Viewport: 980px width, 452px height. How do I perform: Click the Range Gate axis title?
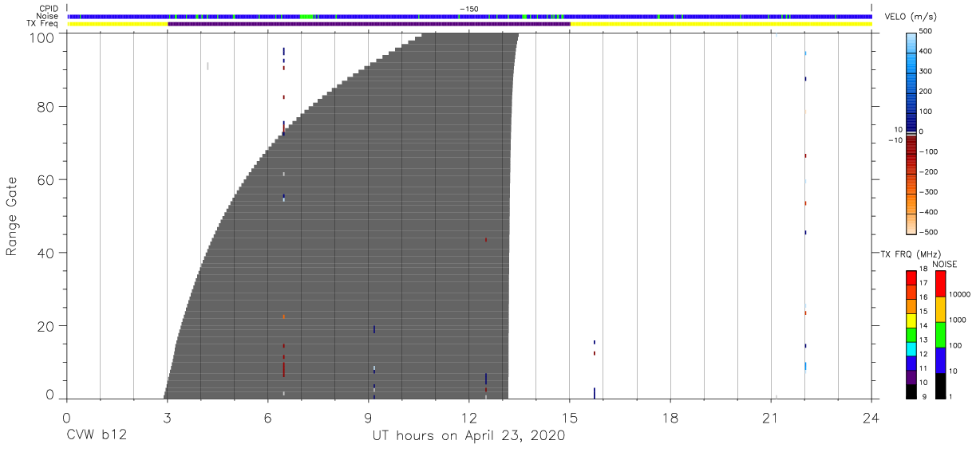coord(12,216)
